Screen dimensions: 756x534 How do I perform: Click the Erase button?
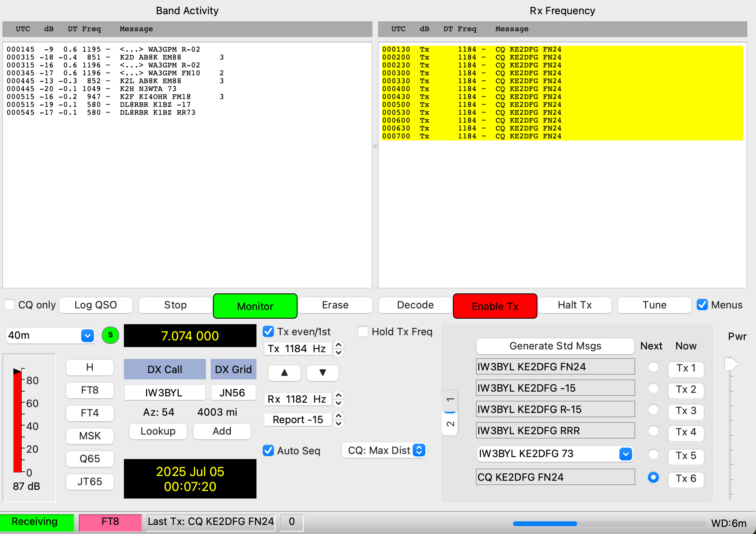point(335,305)
